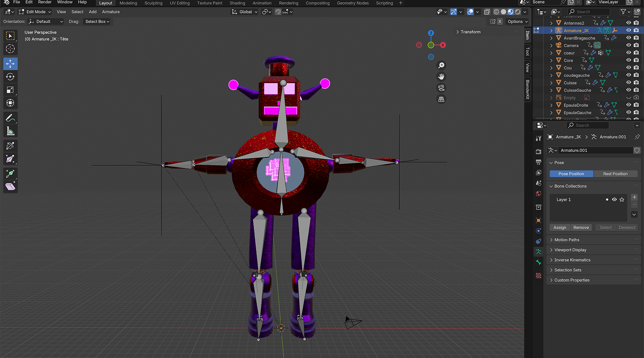Activate the Transform tool
The image size is (644, 358).
[x=10, y=103]
